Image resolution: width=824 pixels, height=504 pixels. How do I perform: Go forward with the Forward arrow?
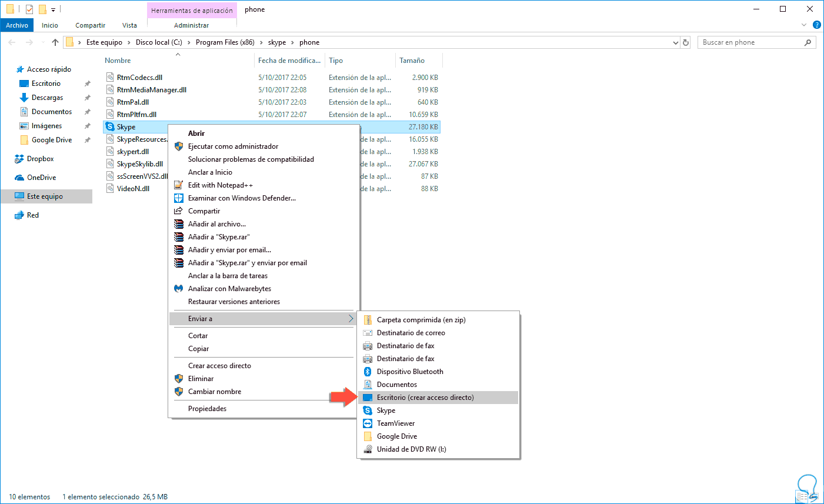(x=29, y=42)
